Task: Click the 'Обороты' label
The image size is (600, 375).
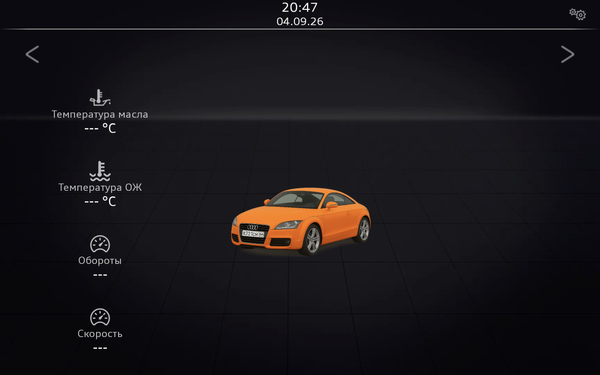Action: tap(100, 261)
